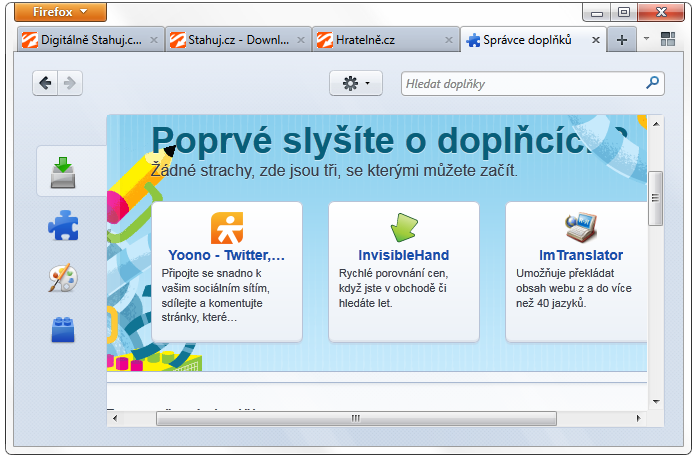Open the tab groups panorama icon
The image size is (697, 456).
pos(668,39)
